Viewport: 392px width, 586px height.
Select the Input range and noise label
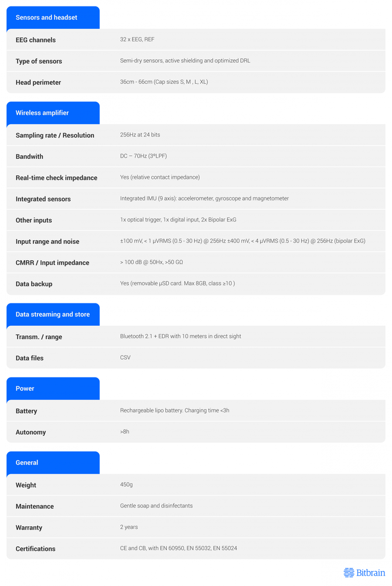(x=47, y=241)
